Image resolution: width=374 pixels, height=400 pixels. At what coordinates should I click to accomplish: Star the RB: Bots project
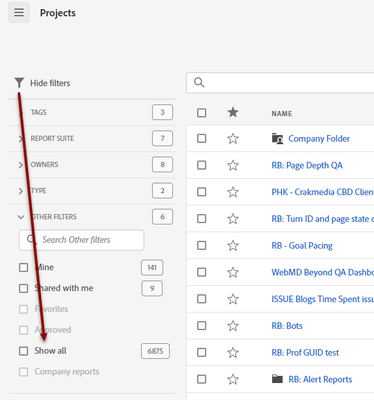point(233,326)
